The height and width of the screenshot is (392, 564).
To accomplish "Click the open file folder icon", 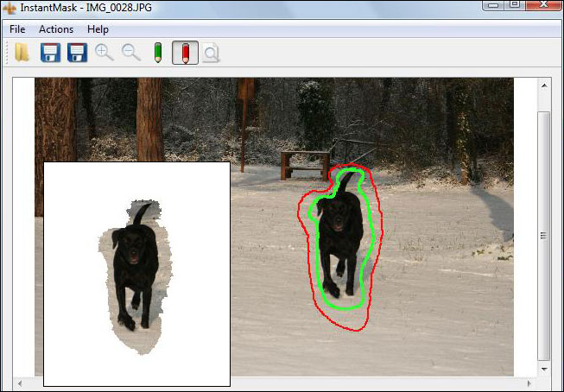I will pyautogui.click(x=22, y=53).
